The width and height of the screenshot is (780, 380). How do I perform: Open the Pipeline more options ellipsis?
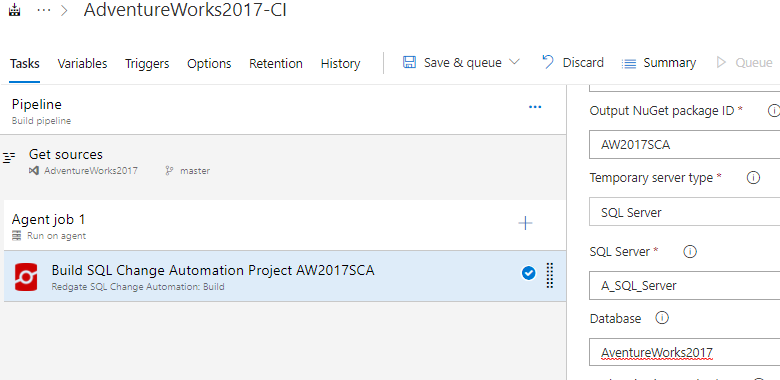coord(535,107)
